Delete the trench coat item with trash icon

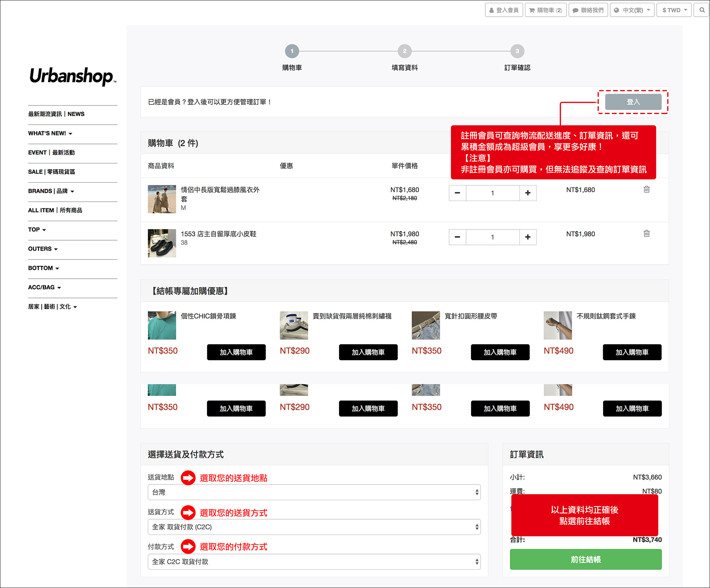(646, 189)
